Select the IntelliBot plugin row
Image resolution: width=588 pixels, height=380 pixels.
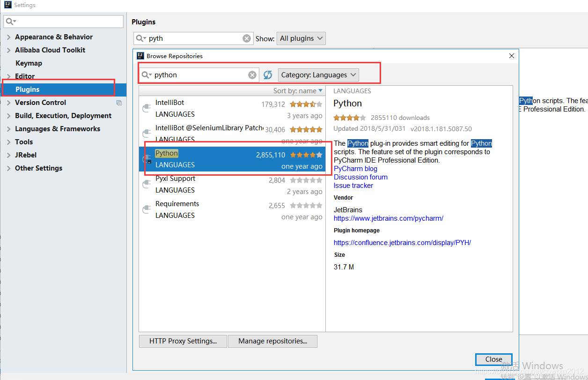(x=232, y=109)
